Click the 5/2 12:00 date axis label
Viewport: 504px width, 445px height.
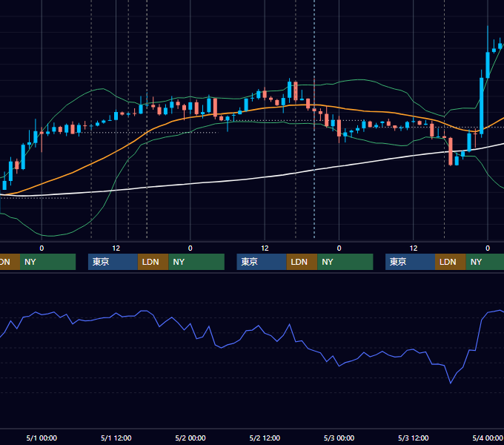(265, 438)
